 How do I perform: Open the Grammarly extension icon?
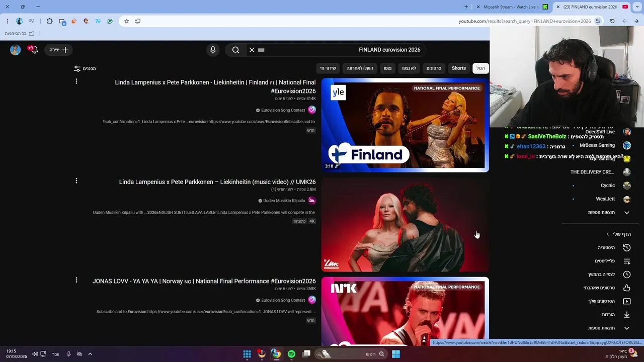[x=110, y=21]
